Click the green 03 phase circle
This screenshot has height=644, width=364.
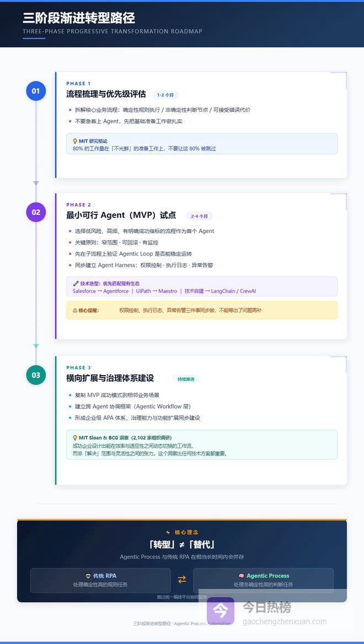tap(36, 375)
